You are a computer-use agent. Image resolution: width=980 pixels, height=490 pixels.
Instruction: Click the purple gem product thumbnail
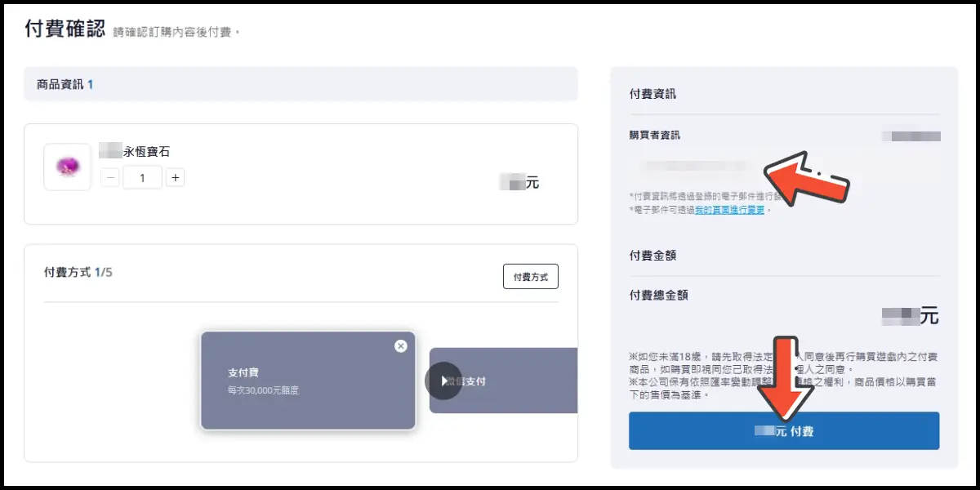click(x=67, y=167)
